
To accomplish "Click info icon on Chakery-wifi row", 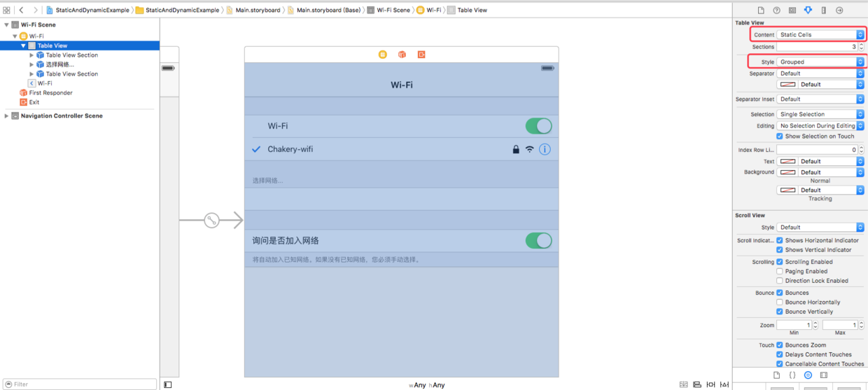I will click(545, 149).
